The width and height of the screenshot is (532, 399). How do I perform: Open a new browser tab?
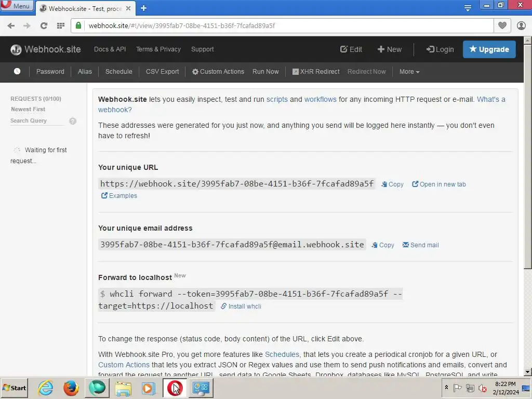(143, 8)
